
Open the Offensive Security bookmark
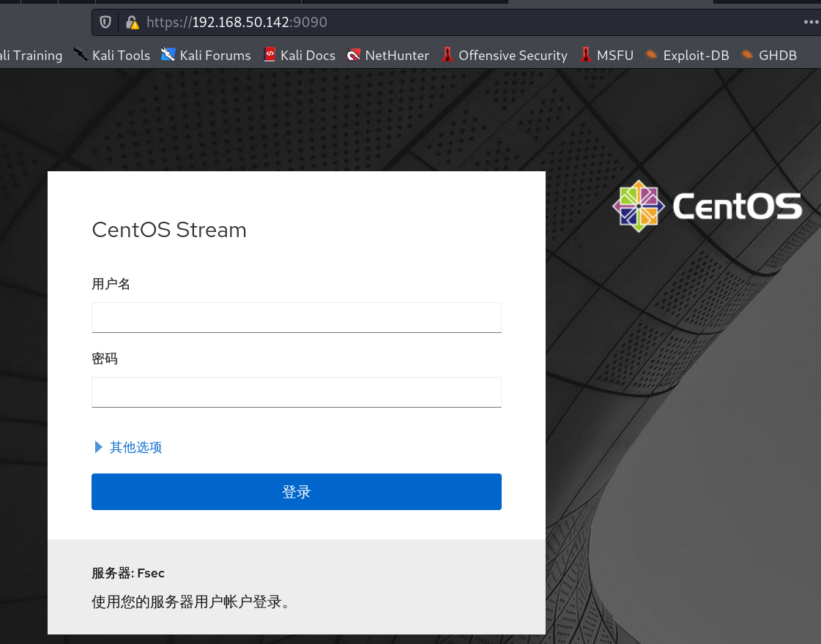(504, 56)
